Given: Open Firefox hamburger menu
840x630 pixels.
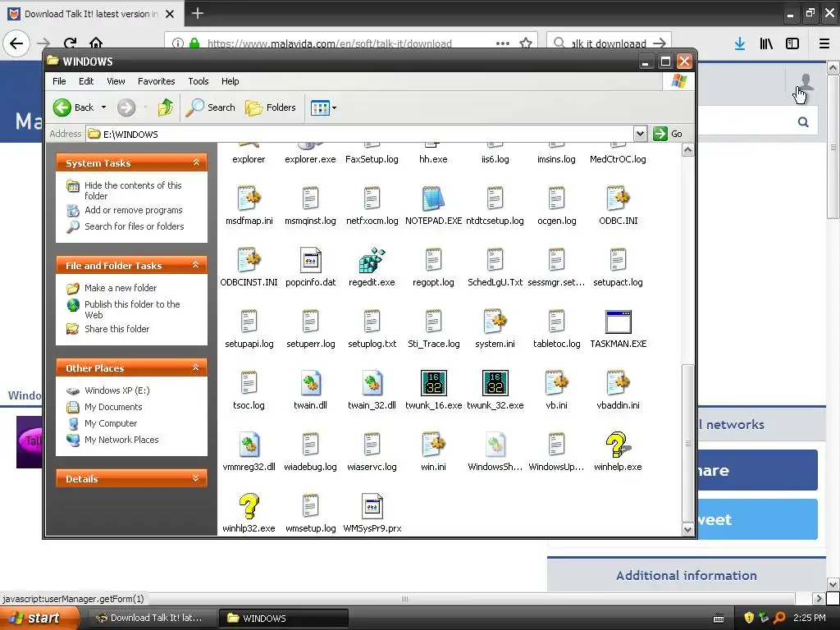Looking at the screenshot, I should [824, 43].
